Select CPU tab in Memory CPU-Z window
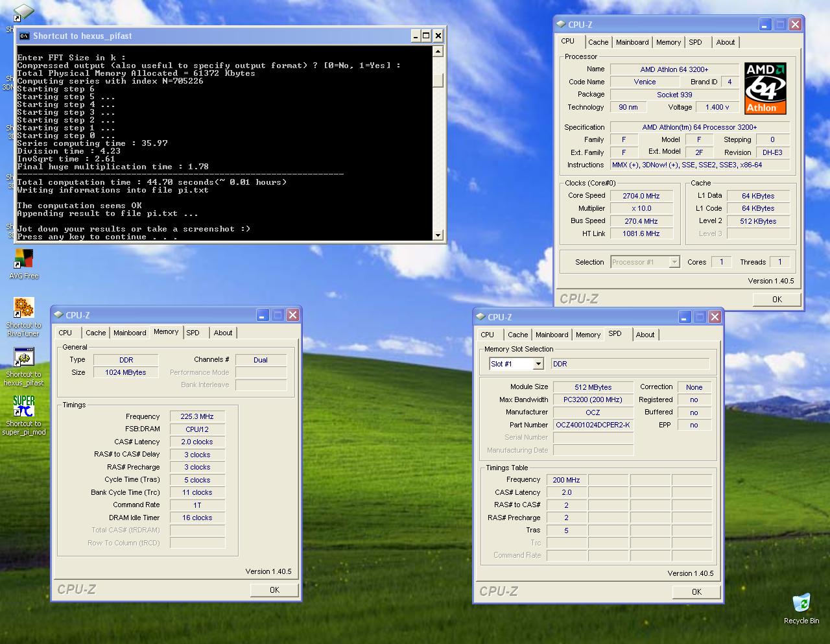The height and width of the screenshot is (644, 830). pyautogui.click(x=65, y=333)
